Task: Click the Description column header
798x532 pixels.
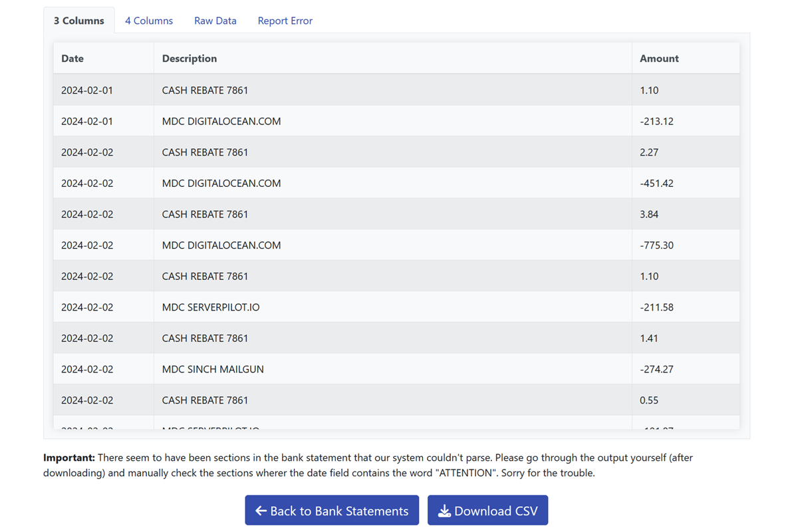Action: tap(190, 59)
